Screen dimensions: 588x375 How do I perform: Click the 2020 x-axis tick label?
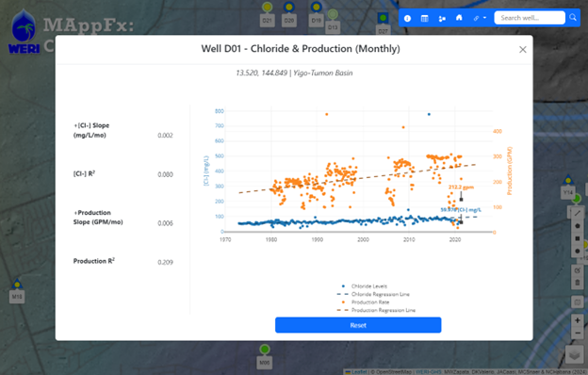click(455, 239)
